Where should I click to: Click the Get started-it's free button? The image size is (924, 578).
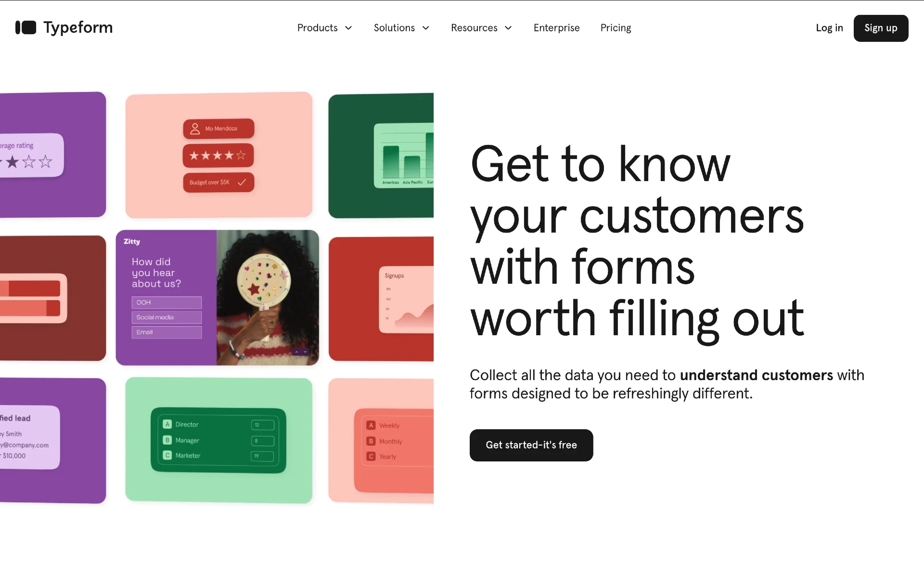tap(531, 445)
